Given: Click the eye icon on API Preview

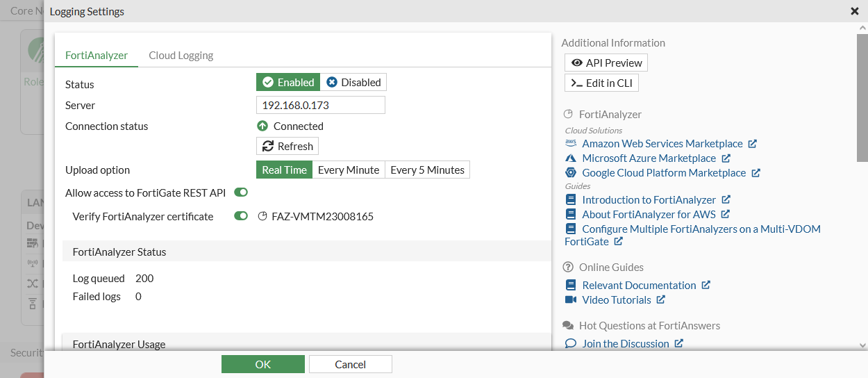Looking at the screenshot, I should pos(576,63).
